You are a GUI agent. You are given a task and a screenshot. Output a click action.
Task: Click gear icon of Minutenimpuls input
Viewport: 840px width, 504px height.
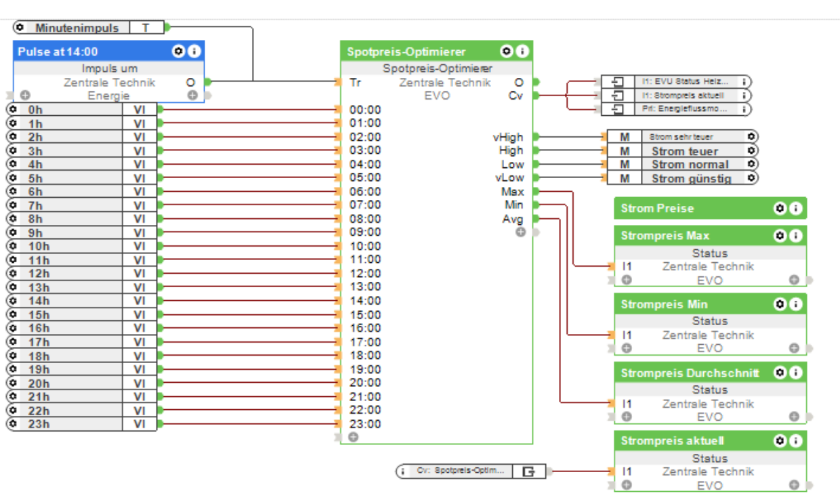tap(20, 28)
